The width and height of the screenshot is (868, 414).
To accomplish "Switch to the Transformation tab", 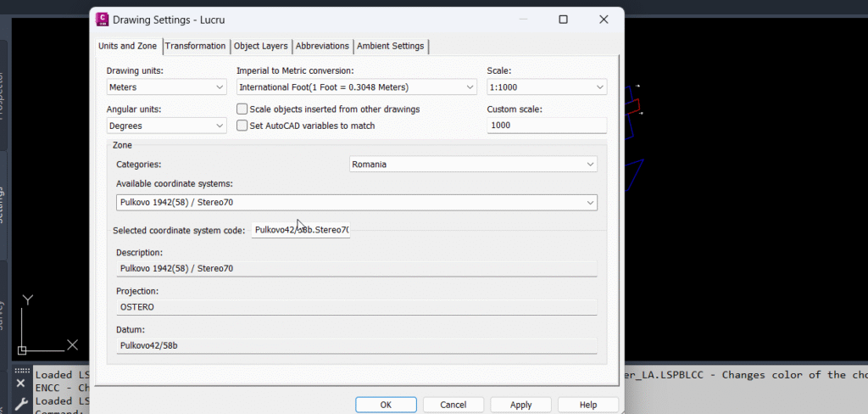I will [x=196, y=46].
